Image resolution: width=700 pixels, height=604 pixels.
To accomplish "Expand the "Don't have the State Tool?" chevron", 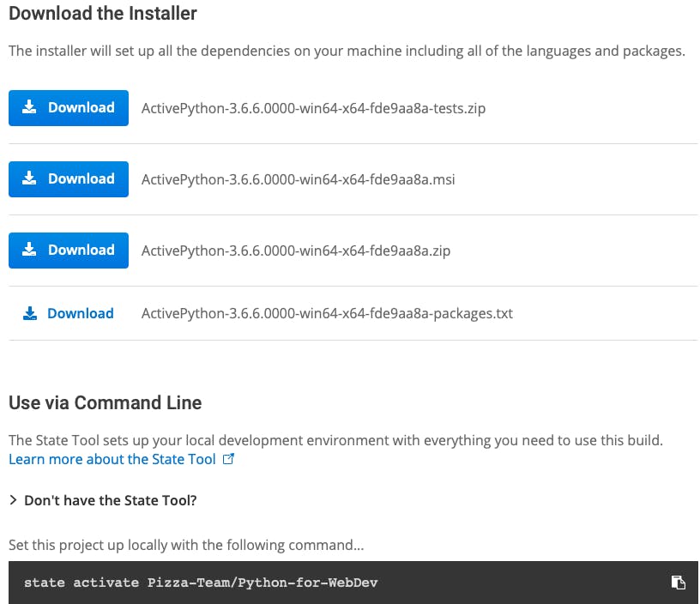I will [13, 500].
